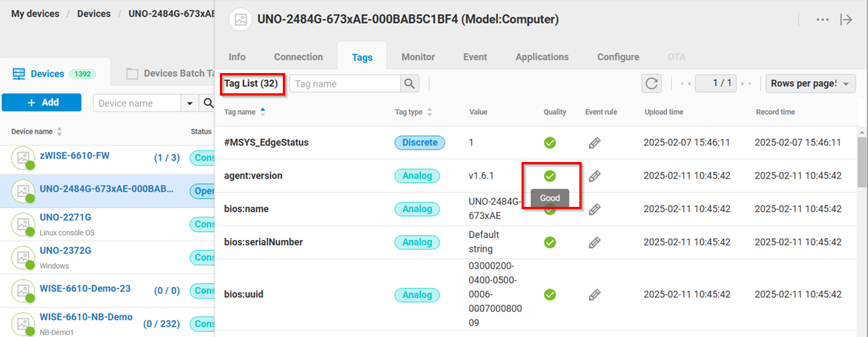Open the three-dots more options menu
This screenshot has height=337, width=868.
pyautogui.click(x=822, y=20)
